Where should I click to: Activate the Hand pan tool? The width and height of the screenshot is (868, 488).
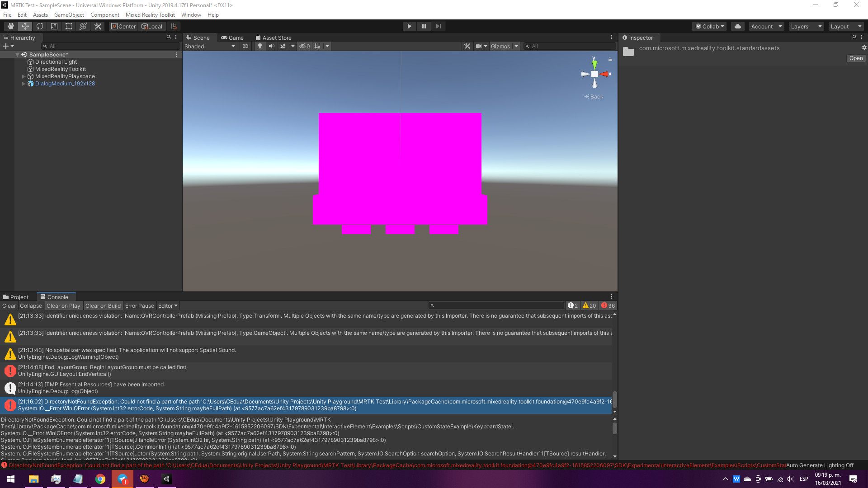pos(10,26)
